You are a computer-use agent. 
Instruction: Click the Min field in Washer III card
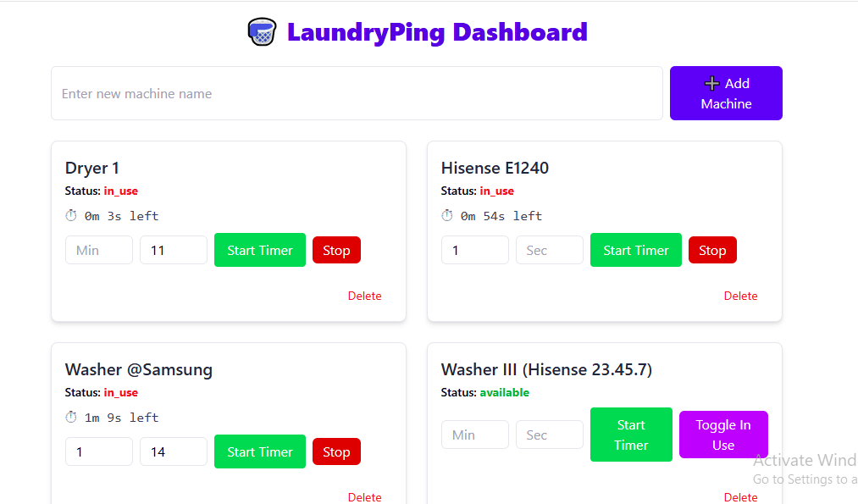(x=474, y=435)
